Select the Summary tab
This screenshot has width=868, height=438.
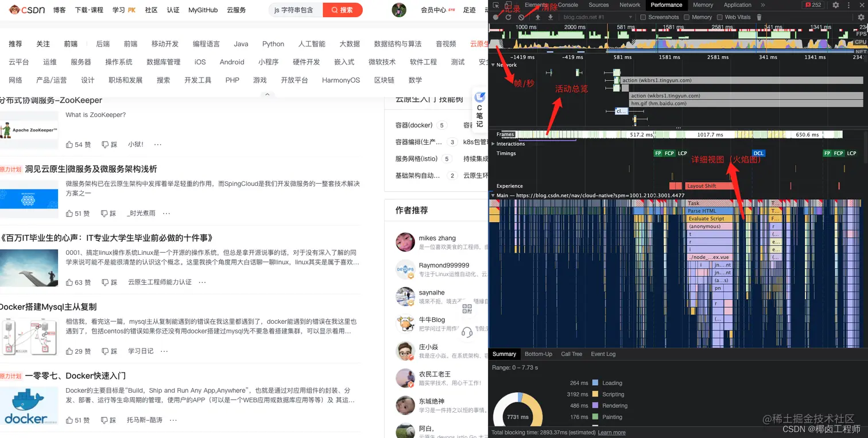point(504,354)
